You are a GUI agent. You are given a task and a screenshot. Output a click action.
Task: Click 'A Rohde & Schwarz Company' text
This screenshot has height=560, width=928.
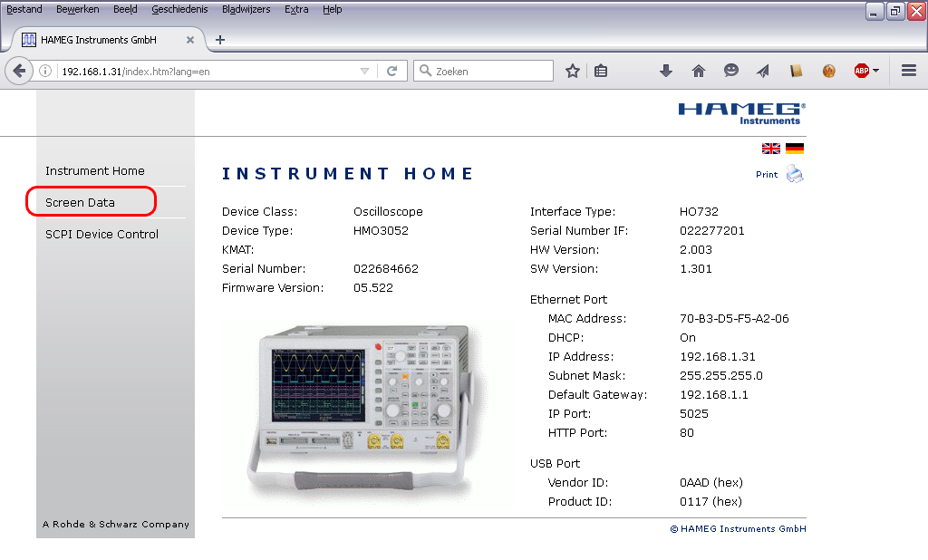pyautogui.click(x=115, y=524)
